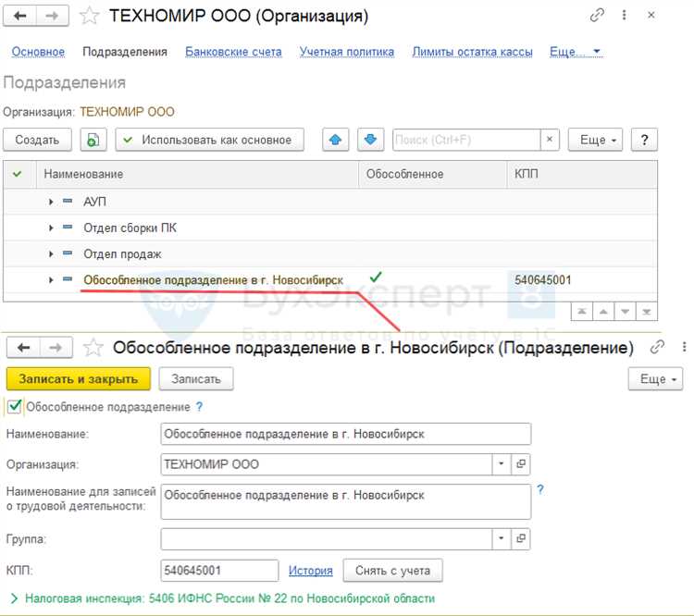Jump to first row of list
This screenshot has width=694, height=616.
pyautogui.click(x=582, y=312)
